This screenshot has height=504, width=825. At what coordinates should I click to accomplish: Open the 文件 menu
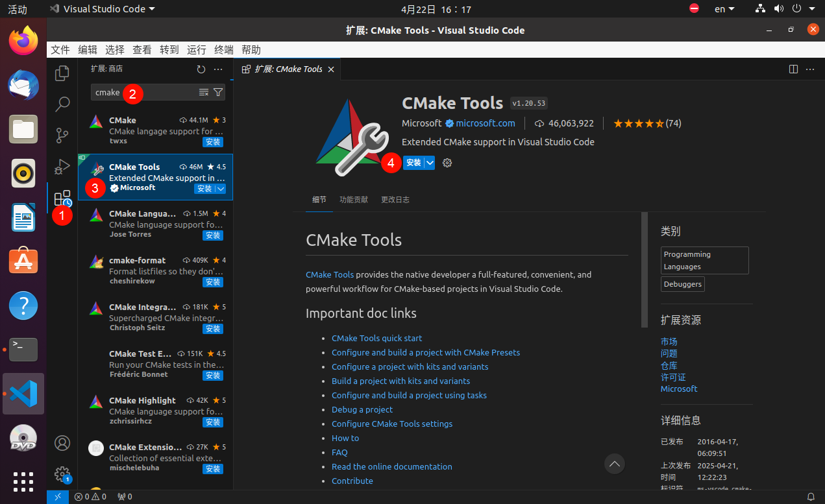pyautogui.click(x=60, y=50)
